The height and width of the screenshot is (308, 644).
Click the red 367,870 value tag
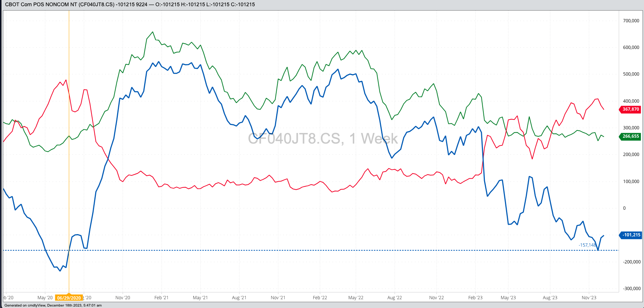coord(630,109)
